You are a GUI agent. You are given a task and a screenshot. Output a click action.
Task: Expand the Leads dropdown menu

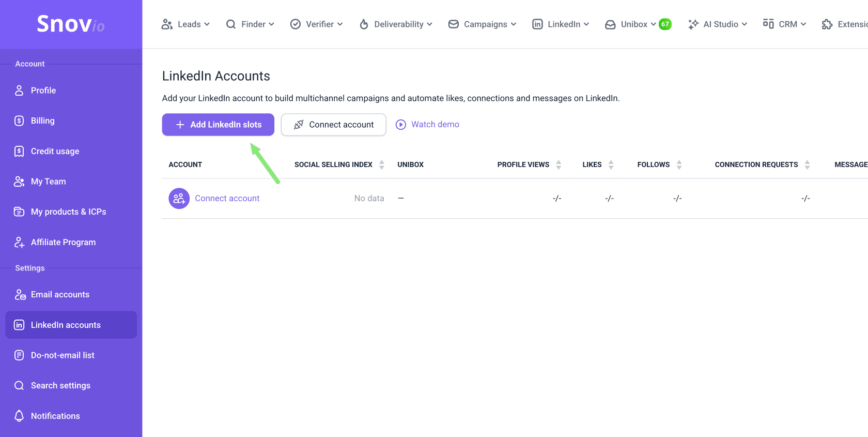click(x=185, y=24)
